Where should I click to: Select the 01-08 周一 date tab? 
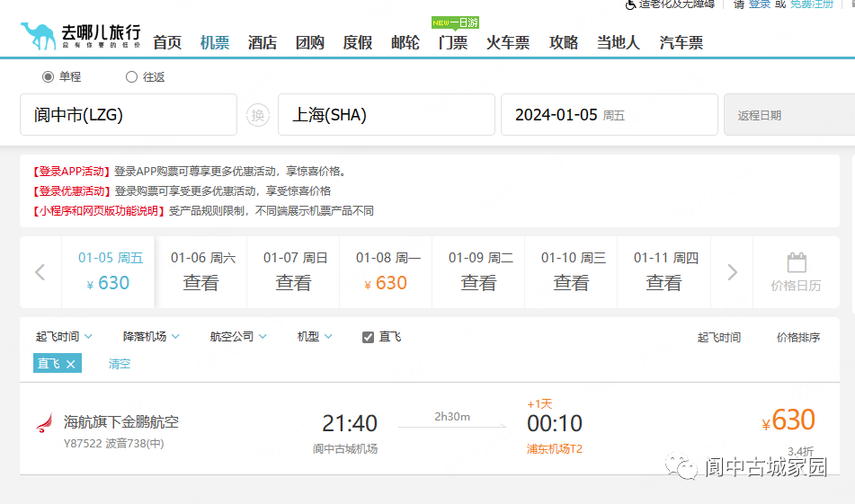386,272
